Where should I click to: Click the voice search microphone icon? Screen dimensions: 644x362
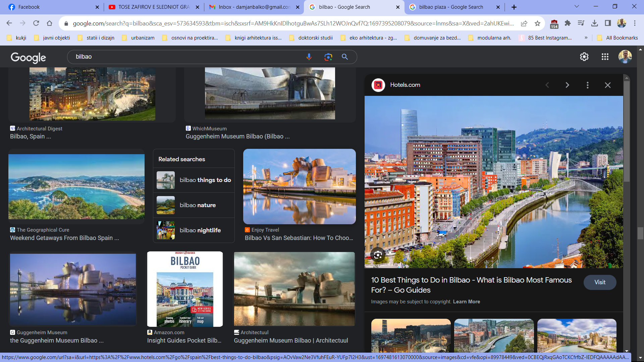[x=309, y=57]
